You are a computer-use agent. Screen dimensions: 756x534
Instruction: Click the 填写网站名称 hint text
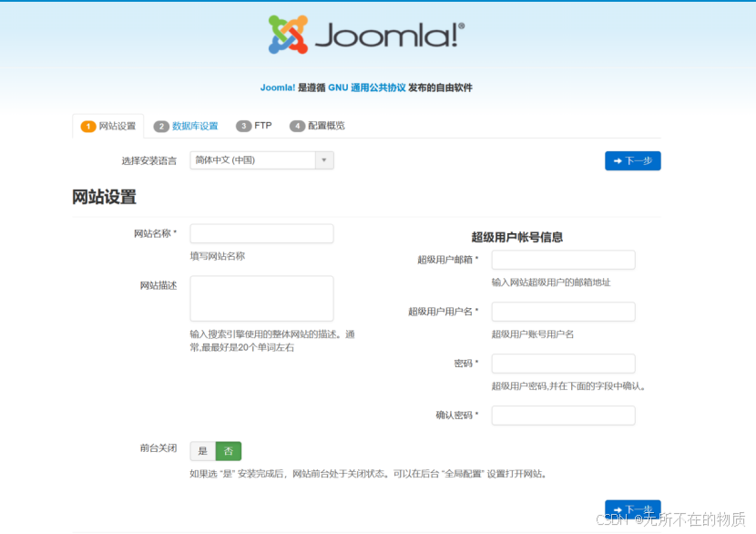(218, 256)
